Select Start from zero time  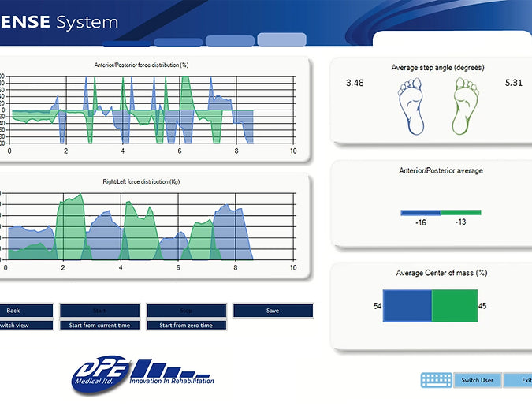[x=186, y=326]
